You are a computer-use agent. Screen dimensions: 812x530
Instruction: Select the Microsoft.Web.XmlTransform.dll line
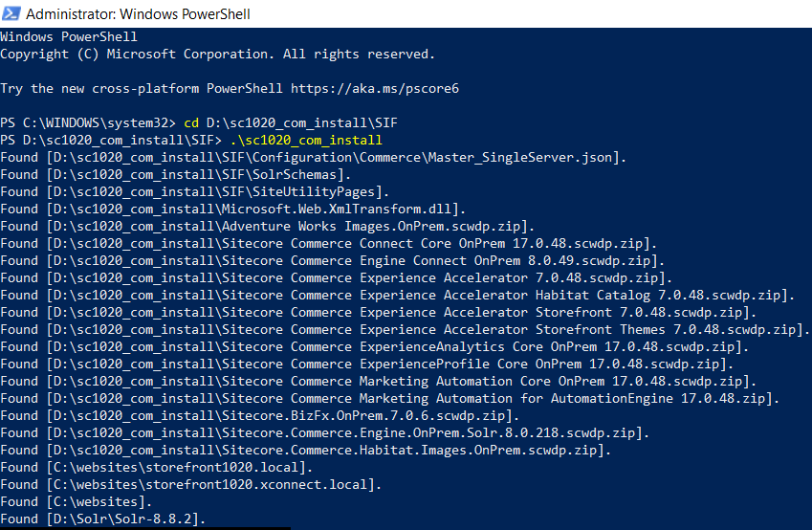pyautogui.click(x=233, y=209)
